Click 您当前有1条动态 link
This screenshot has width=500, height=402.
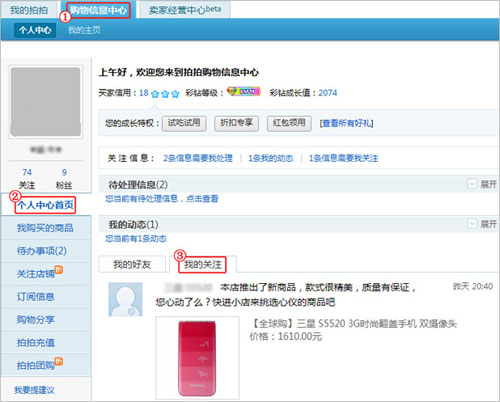[x=136, y=239]
